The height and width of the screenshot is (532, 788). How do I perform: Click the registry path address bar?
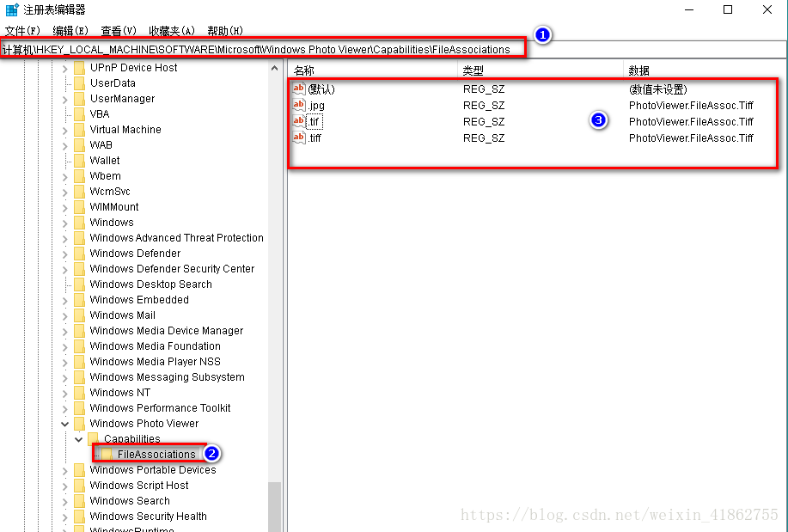coord(393,49)
